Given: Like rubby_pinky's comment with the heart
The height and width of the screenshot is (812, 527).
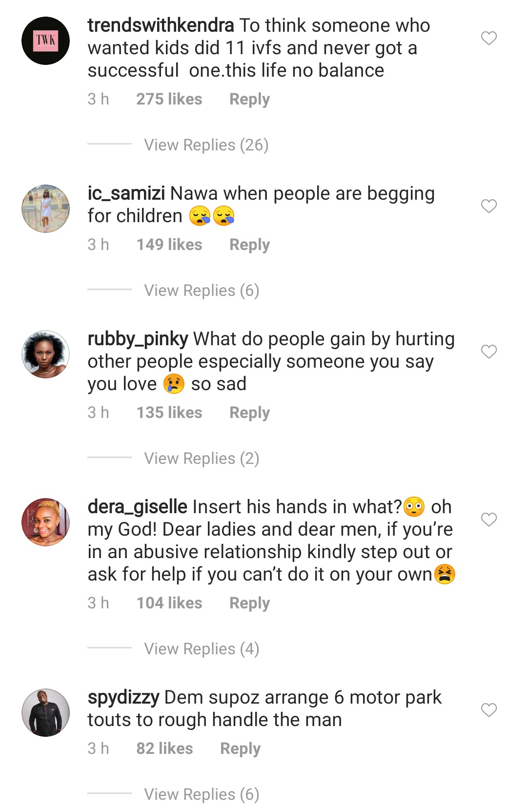Looking at the screenshot, I should (489, 352).
